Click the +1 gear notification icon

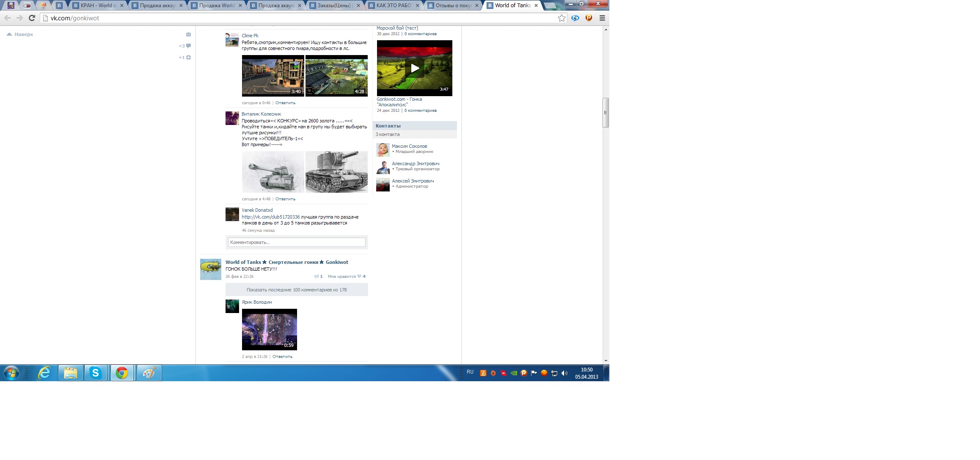pyautogui.click(x=188, y=57)
